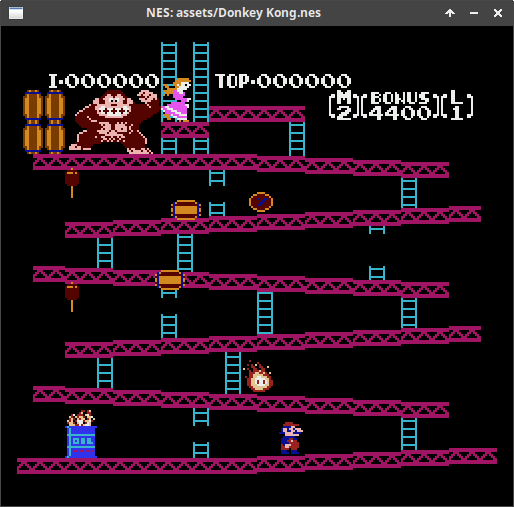Click the player one score I-000000
Viewport: 514px width, 507px height.
[104, 81]
